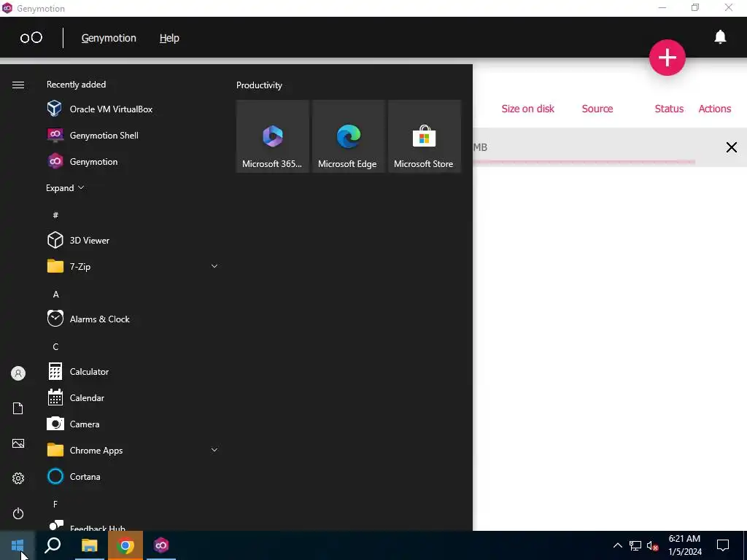Open taskbar Search magnifier
The width and height of the screenshot is (747, 560).
coord(53,545)
